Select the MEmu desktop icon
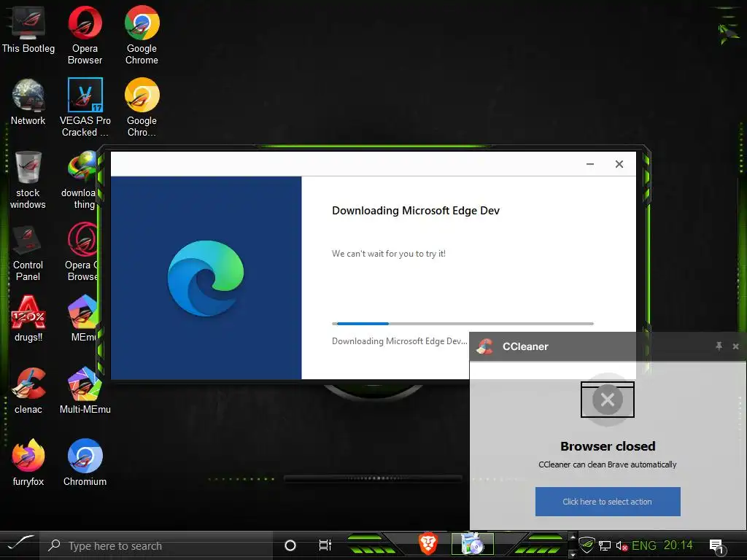 tap(83, 318)
